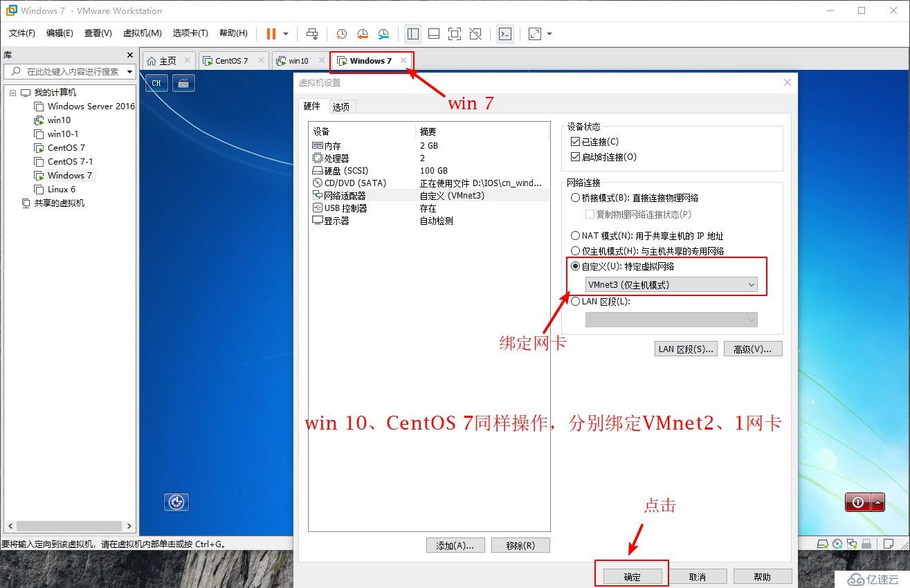Open the 虚拟机(M) menu
Image resolution: width=910 pixels, height=588 pixels.
pyautogui.click(x=142, y=33)
